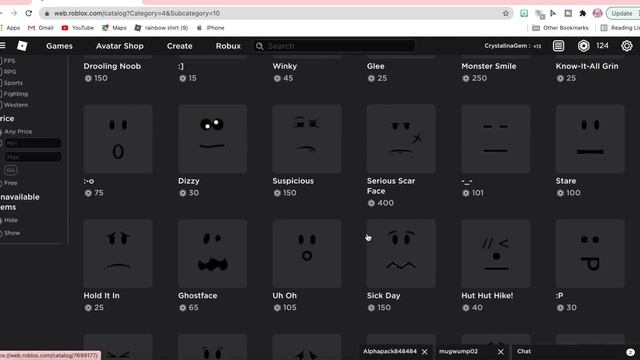Viewport: 640px width, 360px height.
Task: Click the site lock icon
Action: pos(47,13)
